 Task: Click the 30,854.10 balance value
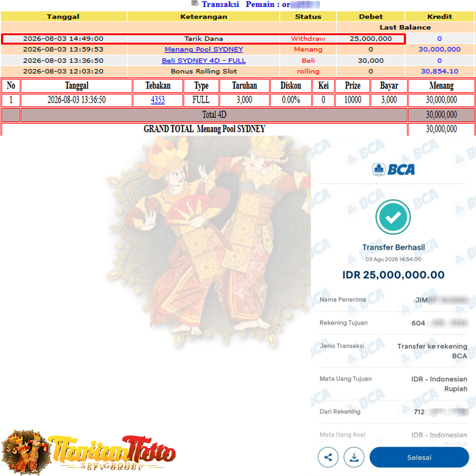[439, 71]
